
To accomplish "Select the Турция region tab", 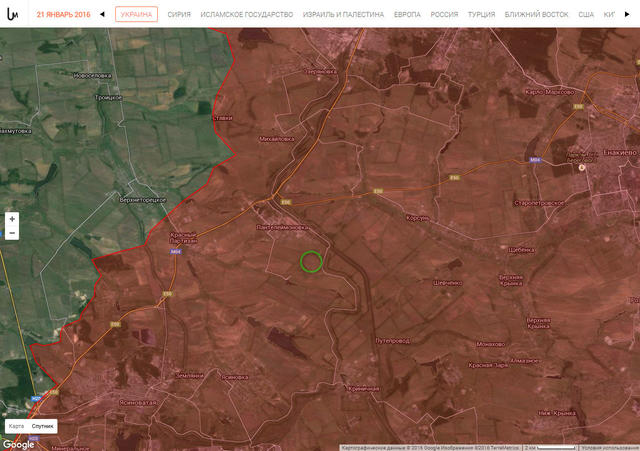I will pyautogui.click(x=481, y=14).
